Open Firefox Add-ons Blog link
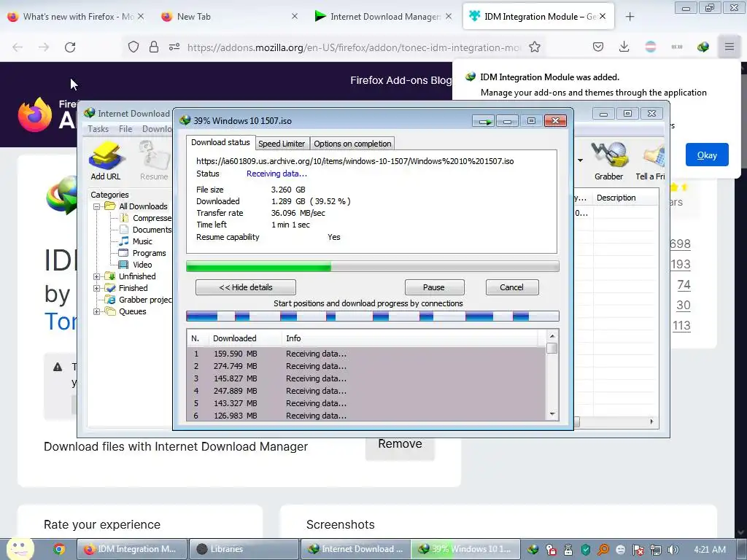 pyautogui.click(x=400, y=80)
